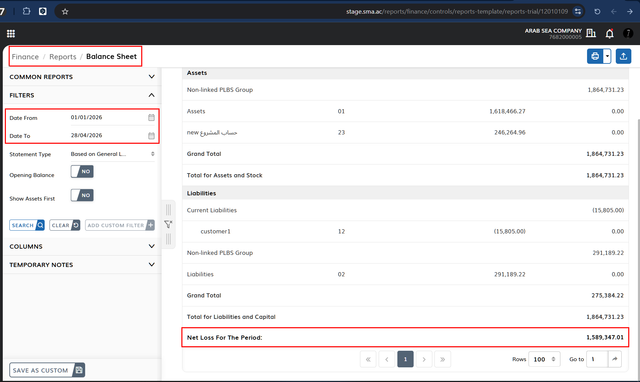This screenshot has width=640, height=382.
Task: Open site settings icon in address bar
Action: (x=578, y=11)
